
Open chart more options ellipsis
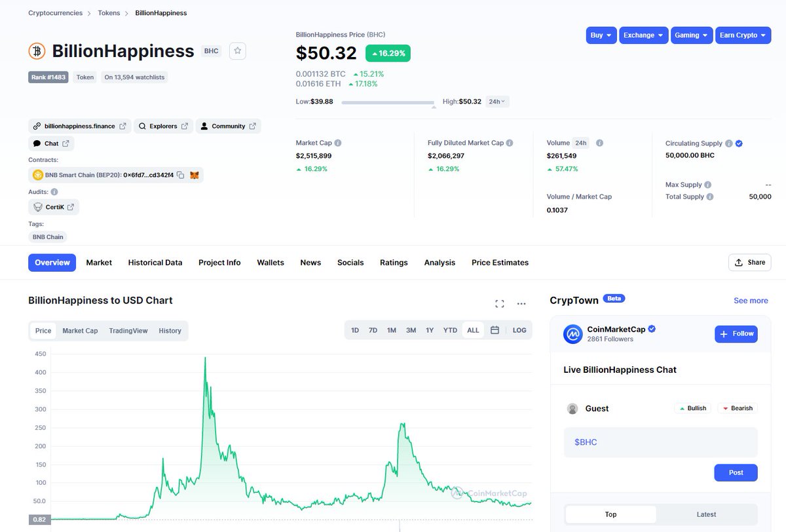[521, 303]
